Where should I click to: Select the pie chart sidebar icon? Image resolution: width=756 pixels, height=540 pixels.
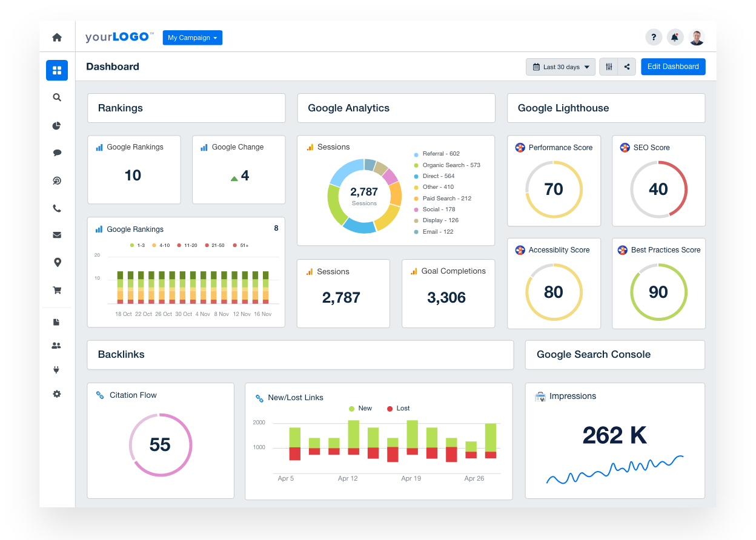tap(57, 126)
